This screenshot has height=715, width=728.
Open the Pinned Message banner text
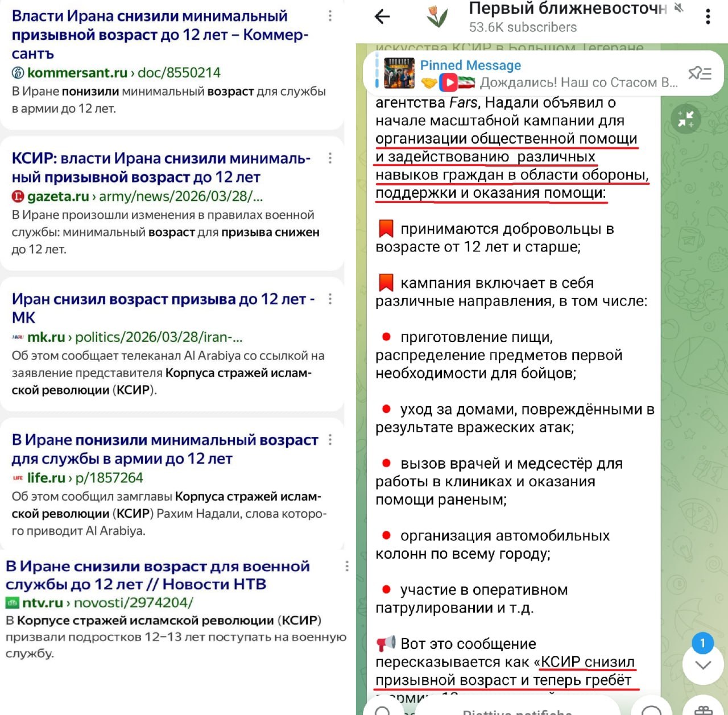tap(548, 74)
